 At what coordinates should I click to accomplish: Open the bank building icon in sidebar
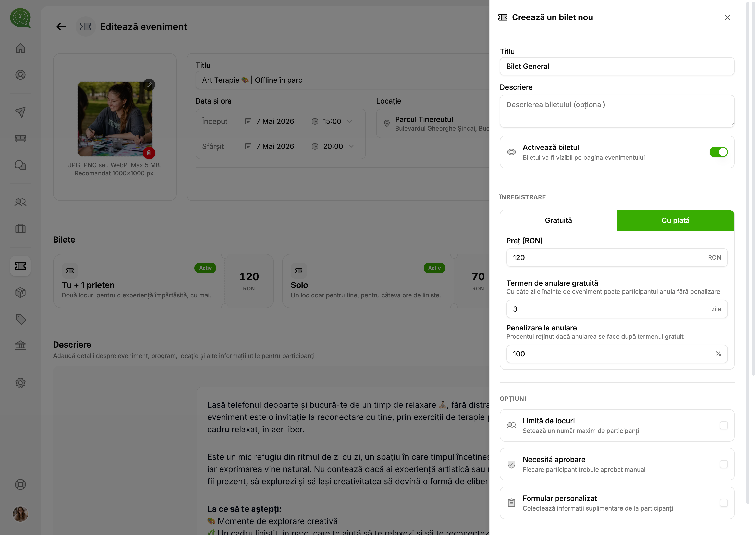point(20,345)
